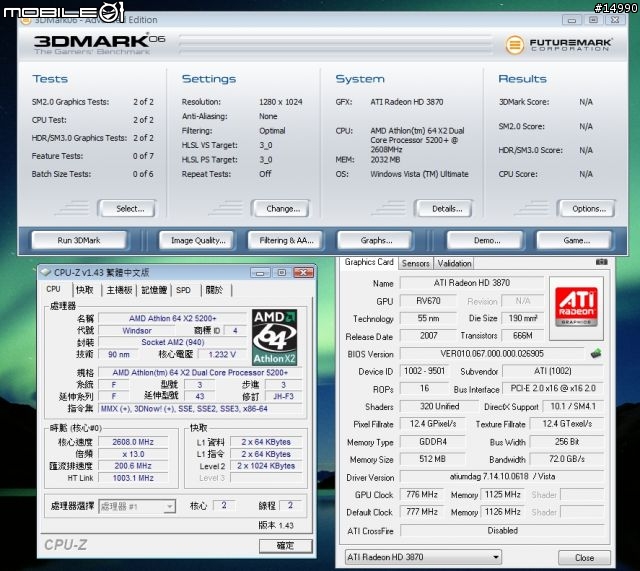This screenshot has width=640, height=571.
Task: Click the BIOS save chip icon in GPU-Z
Action: (596, 353)
